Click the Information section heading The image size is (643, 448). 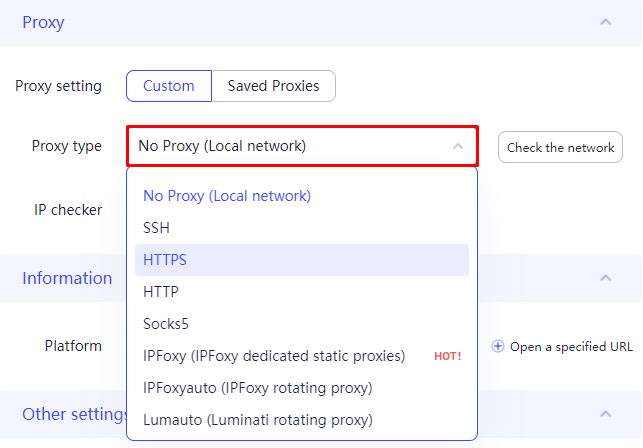coord(67,278)
